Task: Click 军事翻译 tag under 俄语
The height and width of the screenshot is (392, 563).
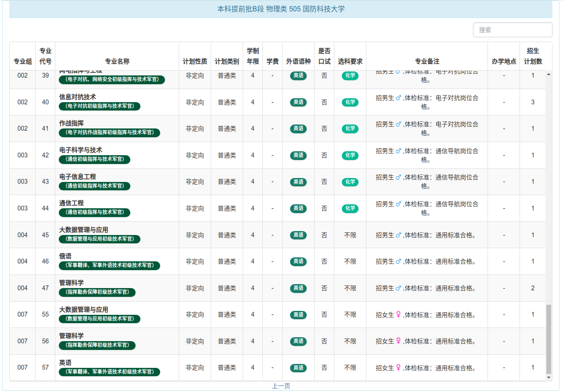Action: click(109, 265)
